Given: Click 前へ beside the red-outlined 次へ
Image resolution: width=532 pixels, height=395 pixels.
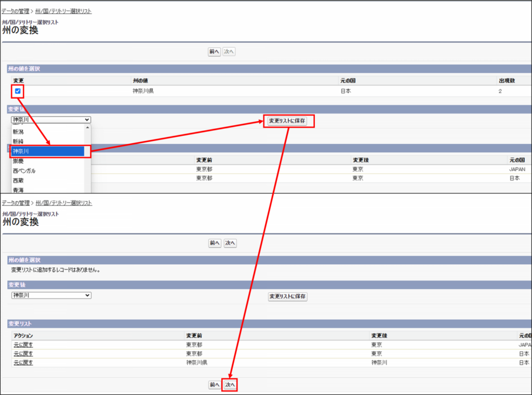Looking at the screenshot, I should (214, 385).
